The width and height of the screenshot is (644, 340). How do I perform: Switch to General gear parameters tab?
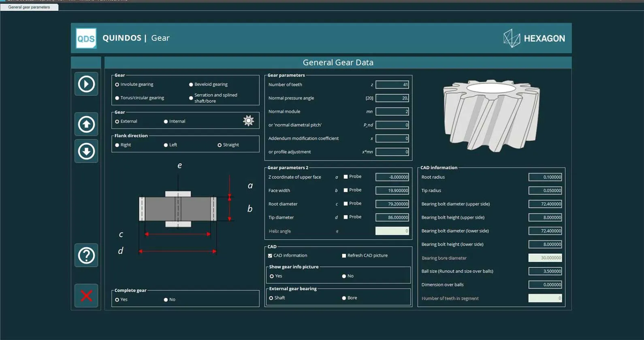pos(29,7)
